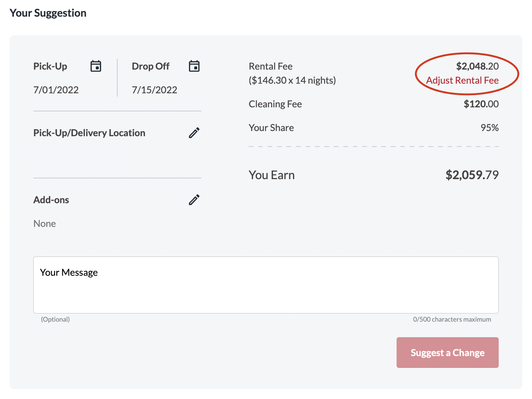Click the None text under Add-ons
The height and width of the screenshot is (399, 532).
[44, 224]
